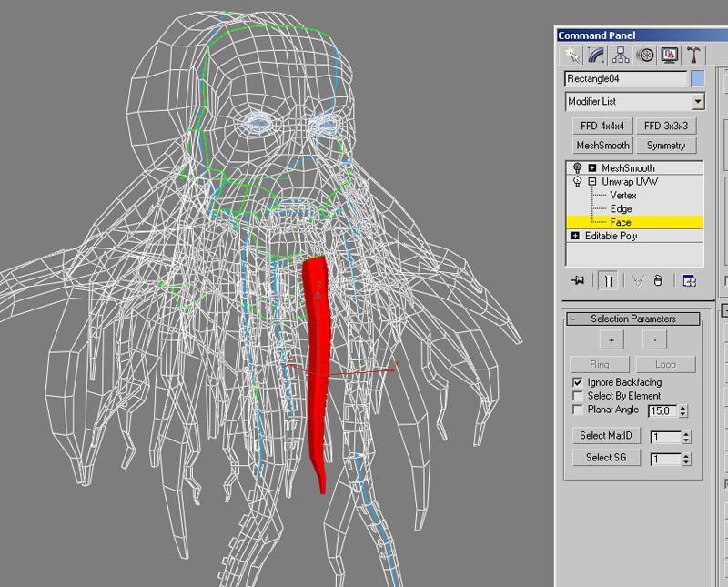
Task: Click the FFD 4x4x4 button
Action: pyautogui.click(x=602, y=126)
